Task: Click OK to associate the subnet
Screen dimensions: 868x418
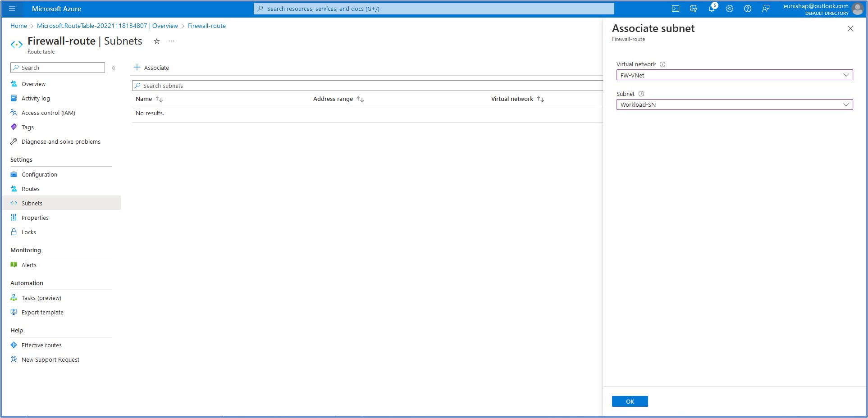Action: (630, 401)
